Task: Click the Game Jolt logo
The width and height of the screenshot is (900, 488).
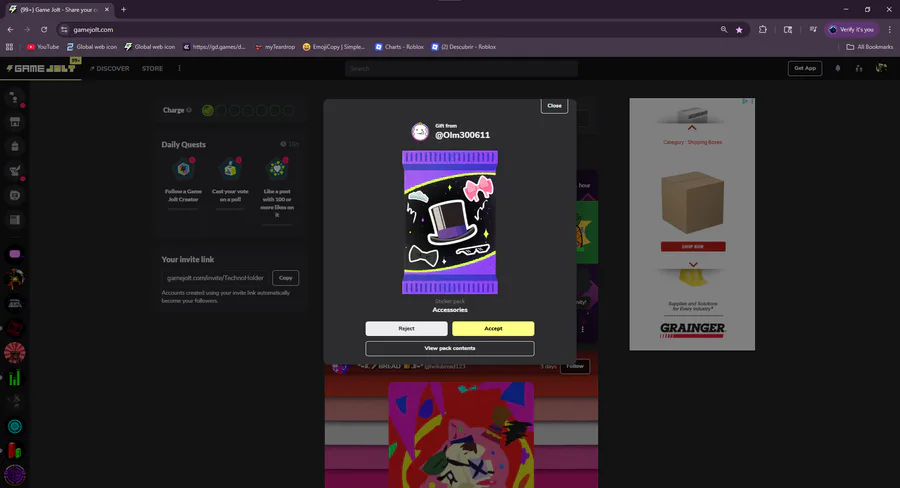Action: pos(41,68)
